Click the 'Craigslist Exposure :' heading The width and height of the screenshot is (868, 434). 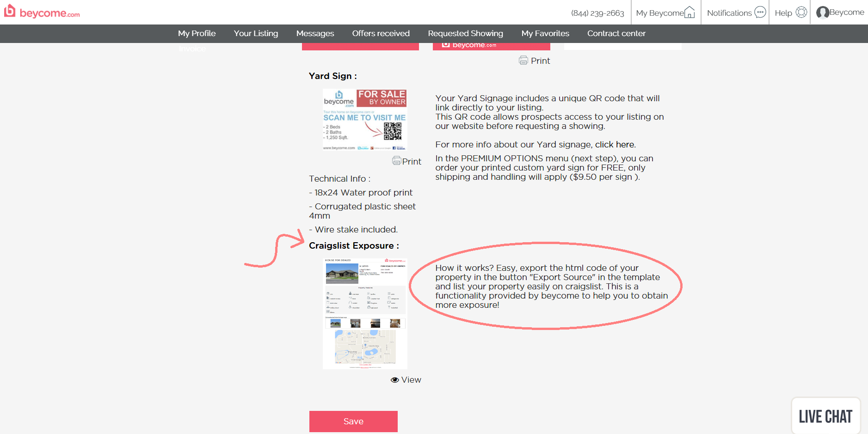coord(354,245)
